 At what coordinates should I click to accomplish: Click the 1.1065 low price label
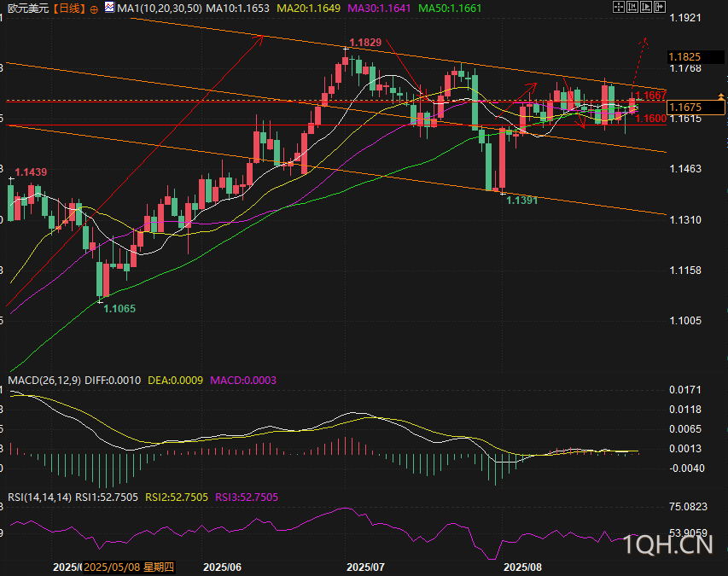coord(119,307)
